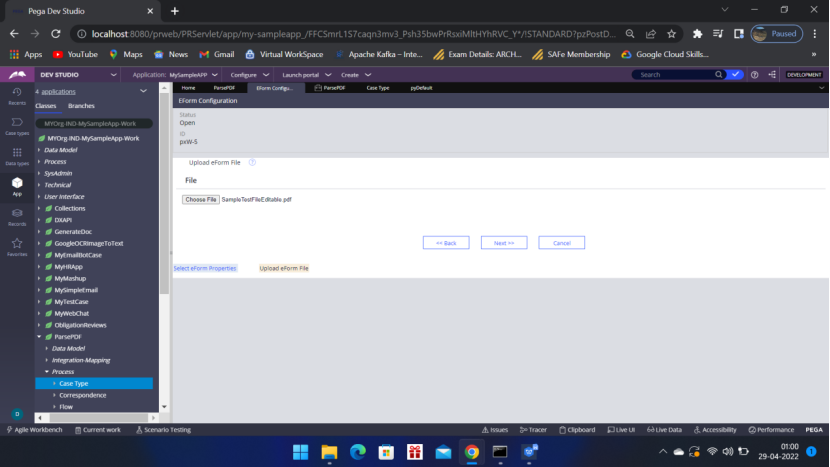Viewport: 830px width, 467px height.
Task: Bookmark this page with the star icon
Action: [x=671, y=34]
